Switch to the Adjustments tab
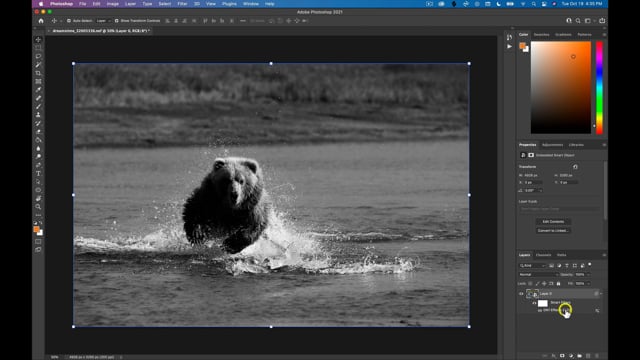 (552, 145)
